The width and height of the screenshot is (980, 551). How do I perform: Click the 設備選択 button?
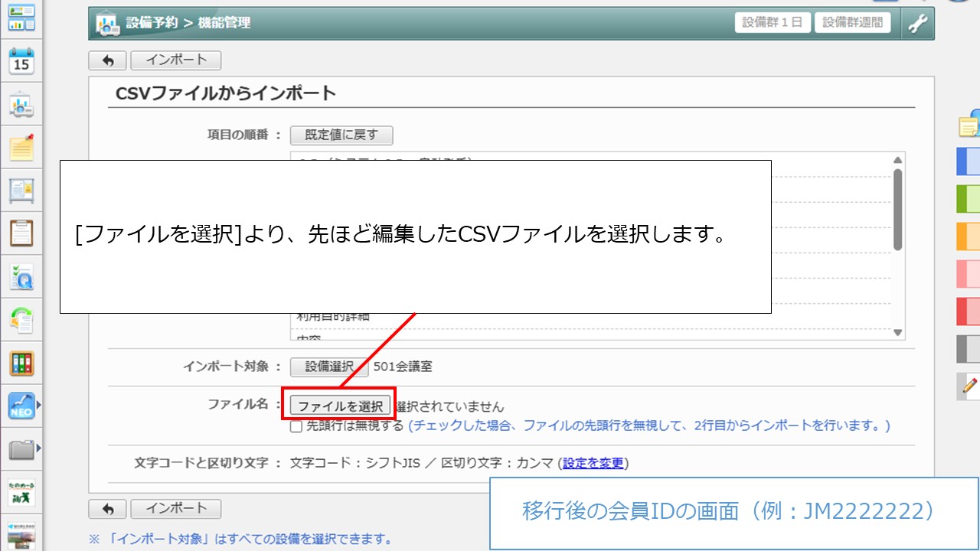[329, 367]
